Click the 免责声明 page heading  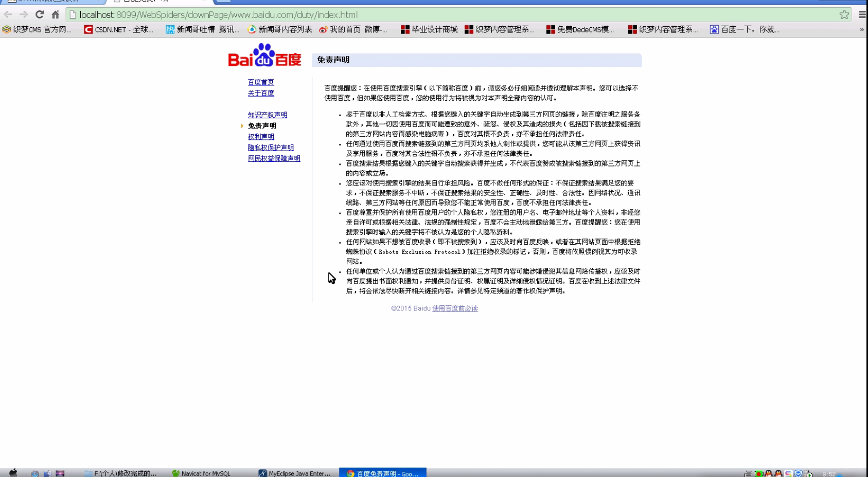333,60
